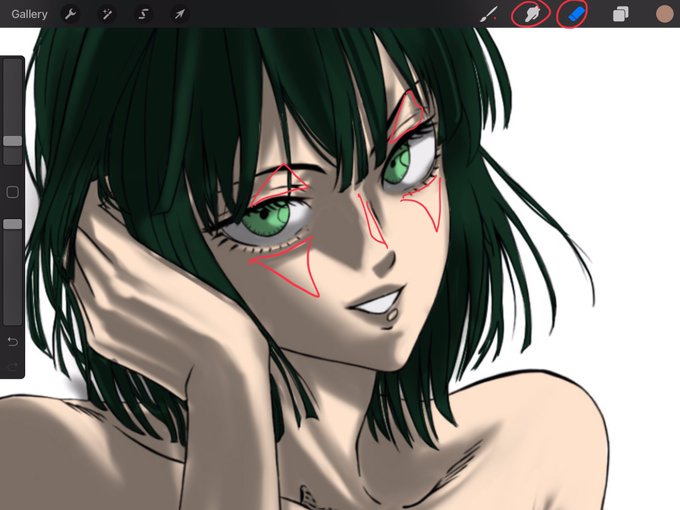Open the Gallery
The image size is (680, 510).
[x=29, y=14]
